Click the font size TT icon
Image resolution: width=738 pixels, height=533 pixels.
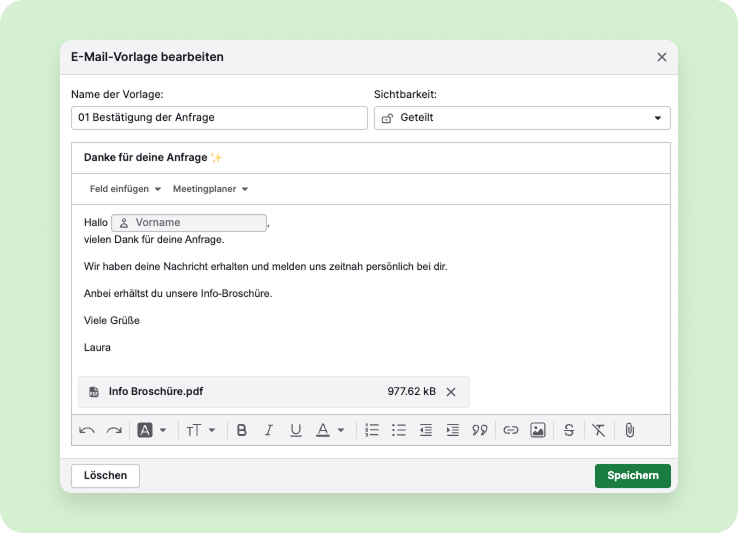pos(193,430)
